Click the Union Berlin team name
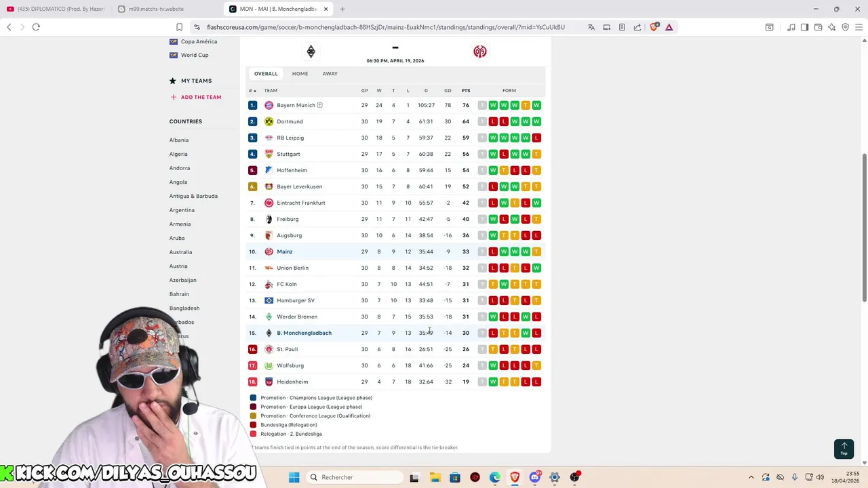Image resolution: width=868 pixels, height=488 pixels. (x=292, y=268)
